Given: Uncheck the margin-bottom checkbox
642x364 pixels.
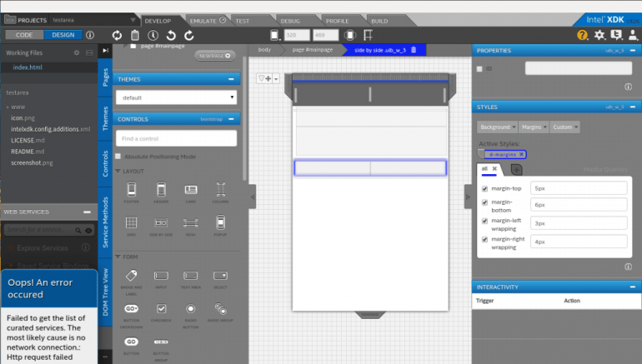Looking at the screenshot, I should click(x=484, y=202).
